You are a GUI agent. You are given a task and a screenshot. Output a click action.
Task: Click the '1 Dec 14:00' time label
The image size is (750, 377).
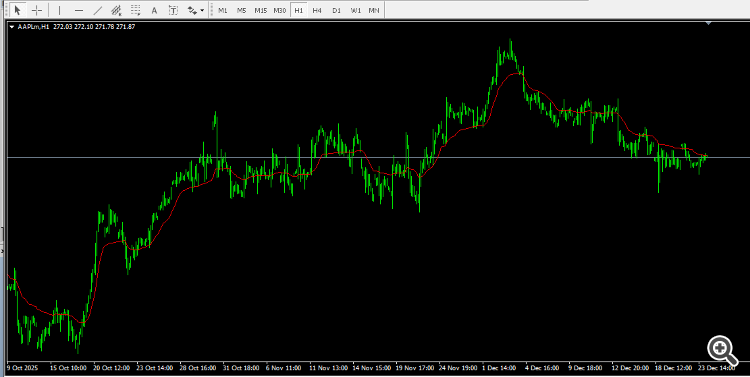[x=499, y=368]
